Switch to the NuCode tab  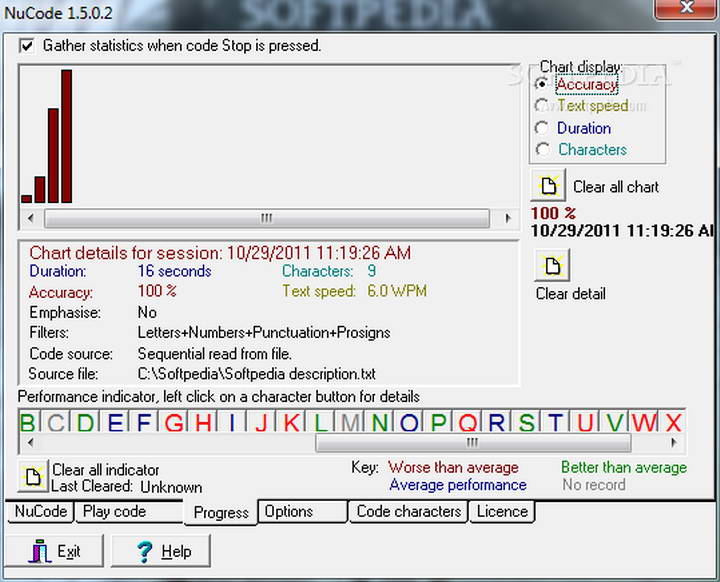pyautogui.click(x=41, y=511)
